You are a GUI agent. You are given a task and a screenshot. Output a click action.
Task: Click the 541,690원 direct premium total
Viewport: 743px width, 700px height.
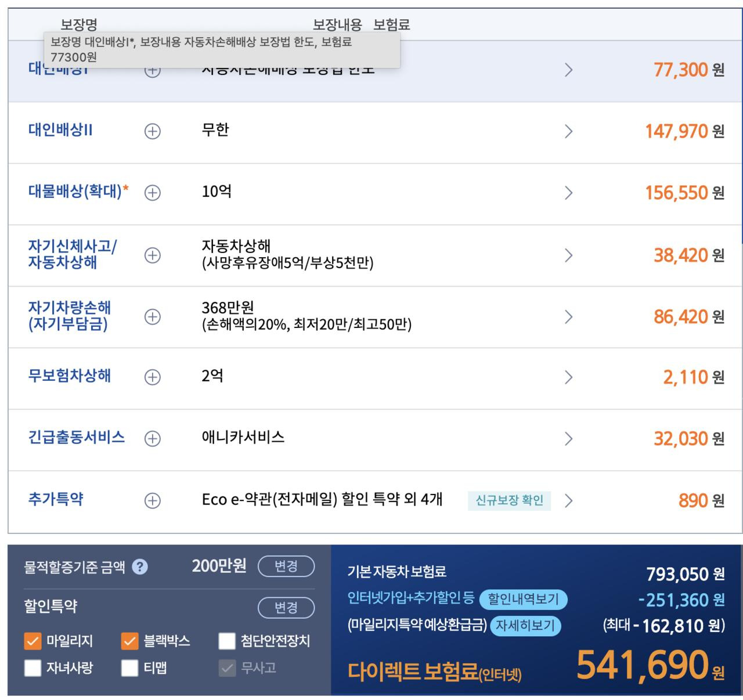click(x=650, y=665)
